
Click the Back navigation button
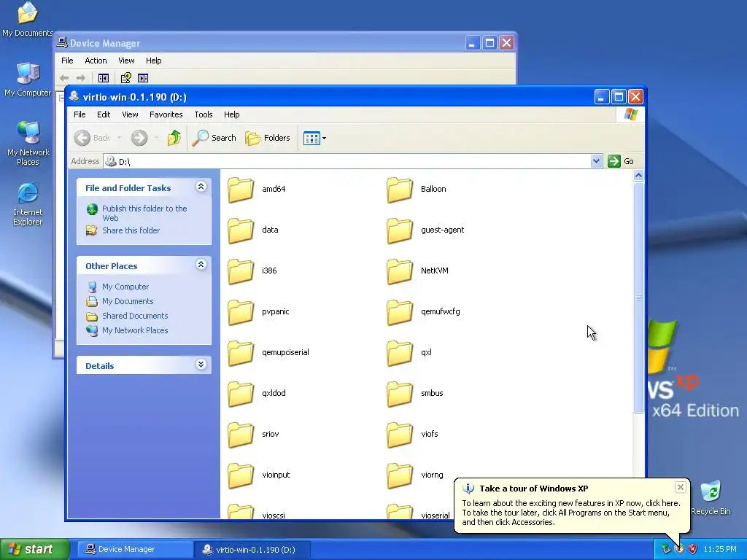(x=93, y=138)
